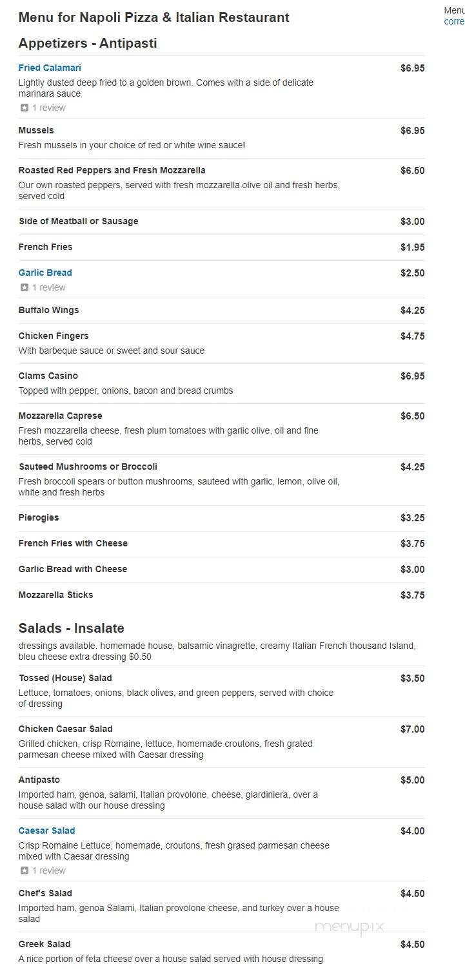Click the $6.95 price beside Fried Calamari
465x980 pixels.
pyautogui.click(x=414, y=67)
